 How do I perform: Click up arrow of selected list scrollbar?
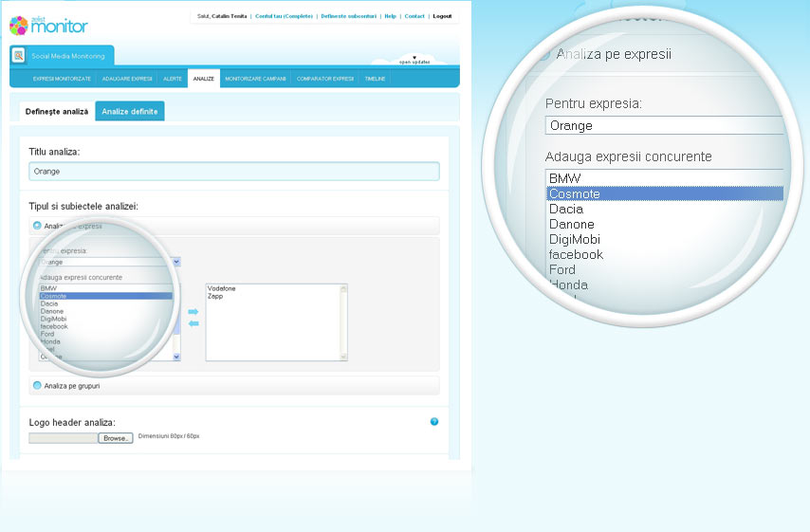tap(343, 288)
